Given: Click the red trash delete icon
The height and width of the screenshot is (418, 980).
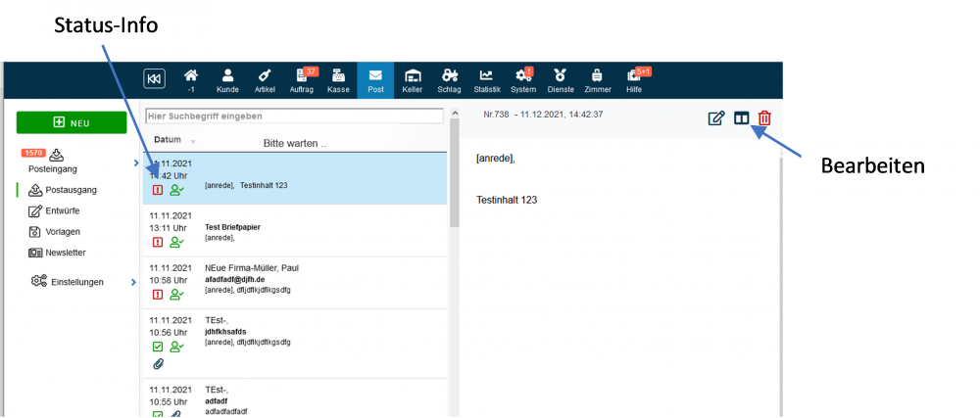Looking at the screenshot, I should [764, 118].
